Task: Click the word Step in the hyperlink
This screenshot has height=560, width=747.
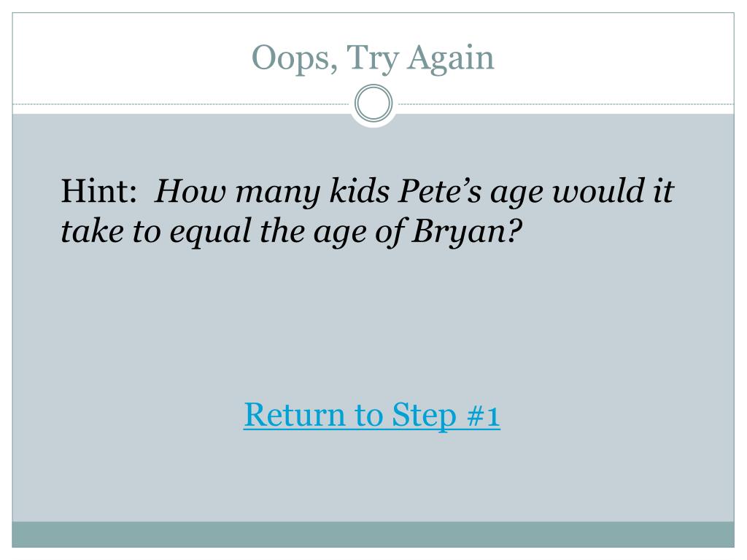Action: click(x=424, y=415)
